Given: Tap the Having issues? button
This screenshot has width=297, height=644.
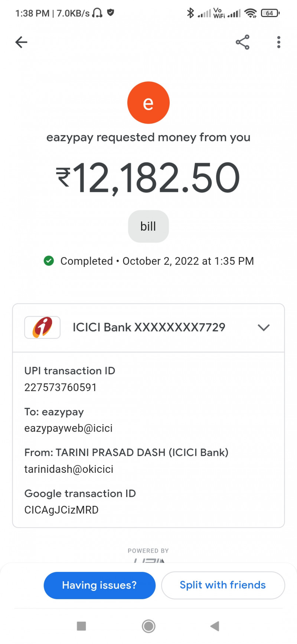Looking at the screenshot, I should click(x=99, y=585).
